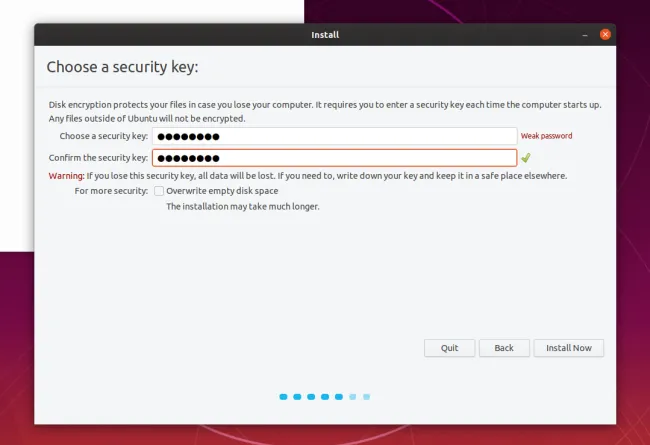Click the 'Overwrite empty disk space' label

pyautogui.click(x=222, y=191)
